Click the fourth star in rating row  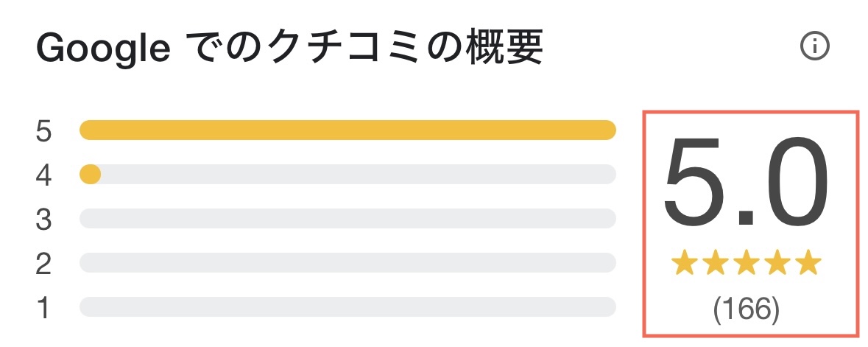pos(777,262)
